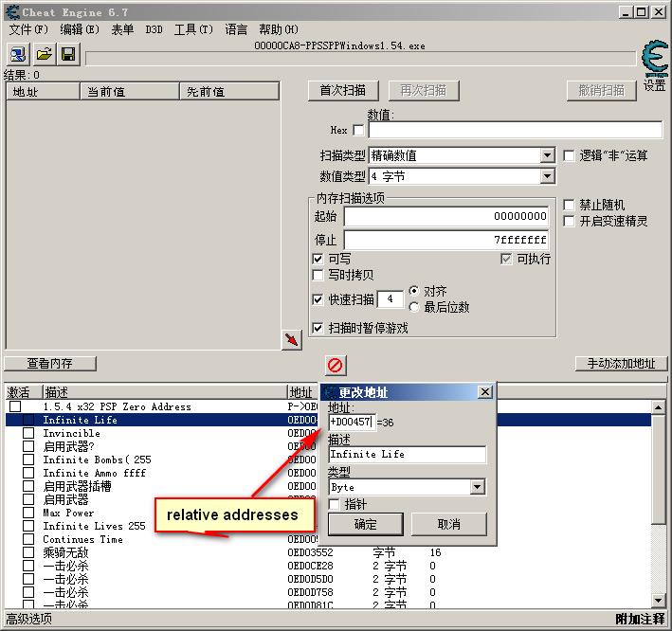
Task: Click the 查看内存 button
Action: point(50,364)
